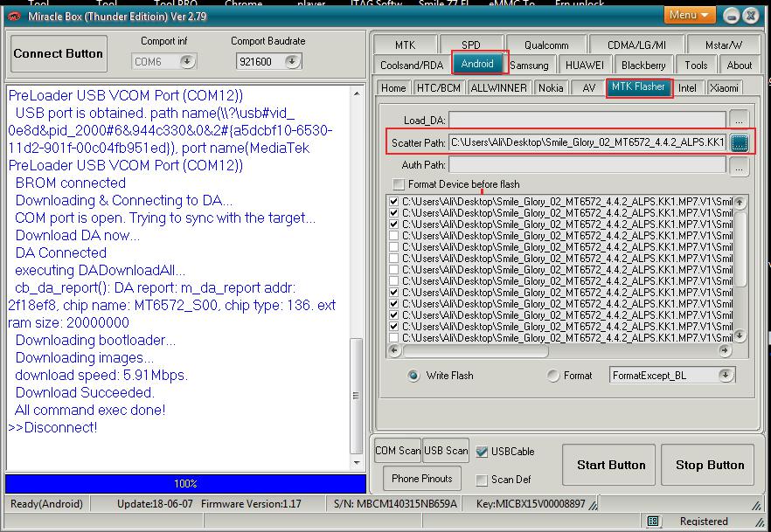771x532 pixels.
Task: Focus the Auth Path input field
Action: point(587,165)
